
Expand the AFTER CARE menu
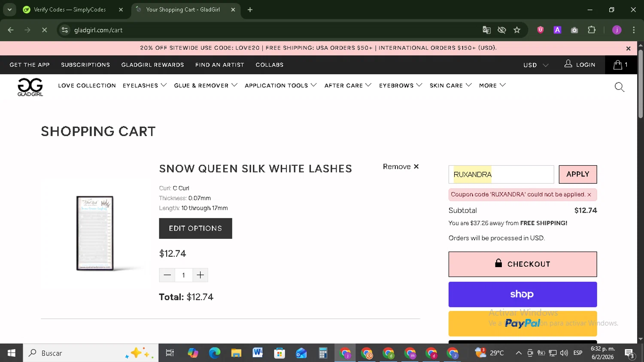pyautogui.click(x=348, y=85)
